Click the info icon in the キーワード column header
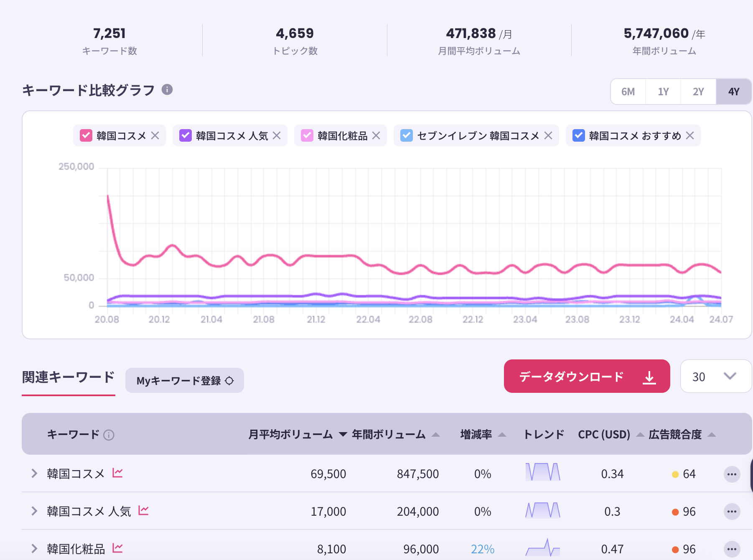The height and width of the screenshot is (560, 753). click(x=109, y=435)
